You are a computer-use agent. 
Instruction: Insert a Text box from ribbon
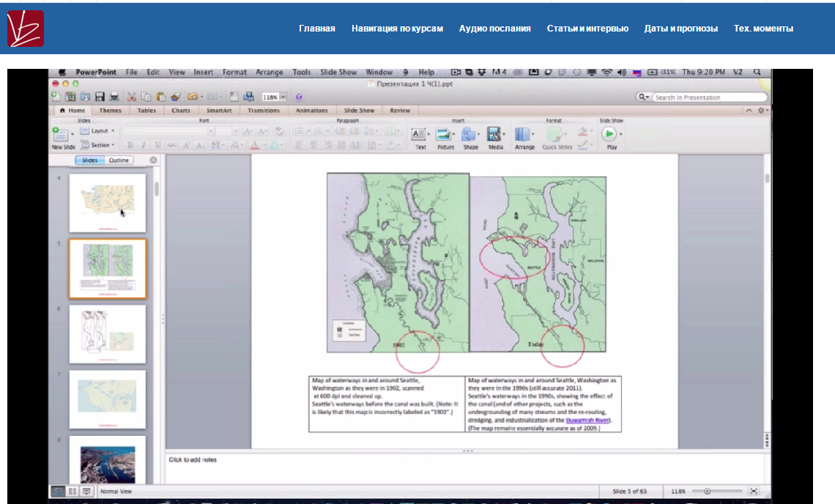tap(419, 134)
